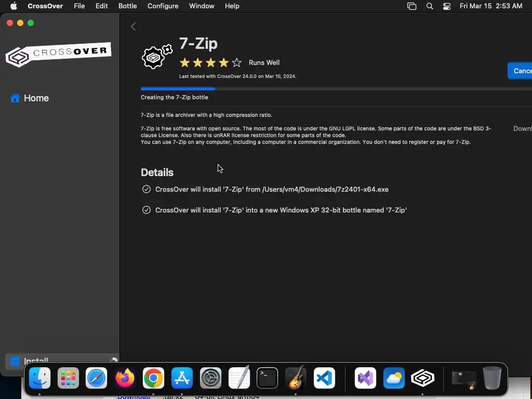Click the file archiver description sentence
The height and width of the screenshot is (399, 532).
[x=206, y=115]
